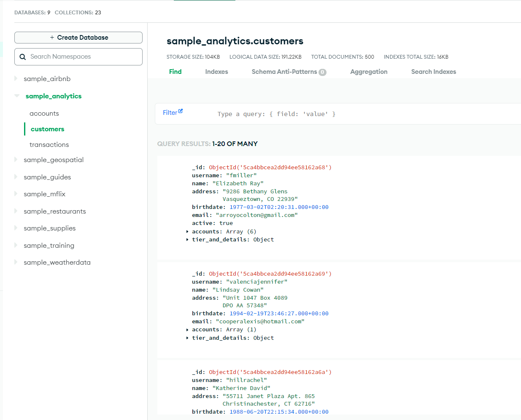Select sample_geospatial database name

click(x=54, y=160)
